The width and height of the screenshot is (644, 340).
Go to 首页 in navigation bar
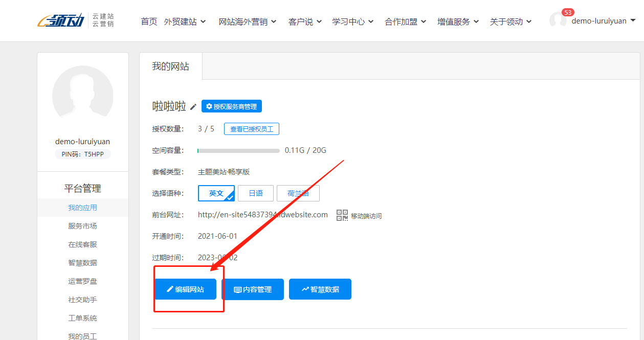point(149,21)
